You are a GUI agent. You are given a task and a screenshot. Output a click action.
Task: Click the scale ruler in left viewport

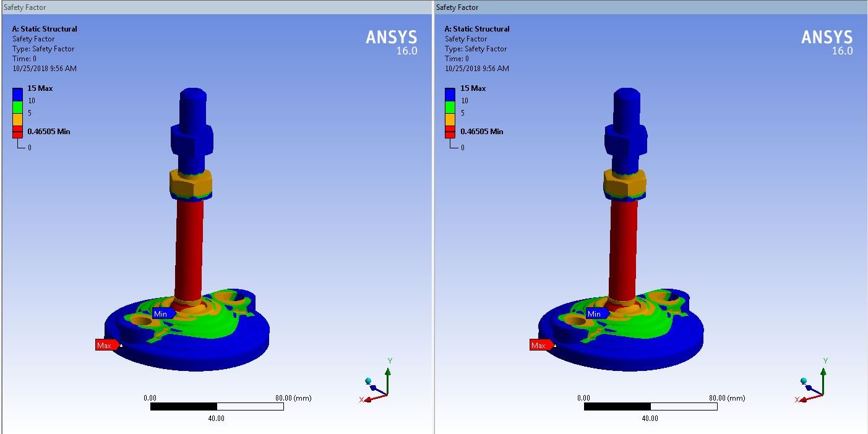click(x=217, y=406)
